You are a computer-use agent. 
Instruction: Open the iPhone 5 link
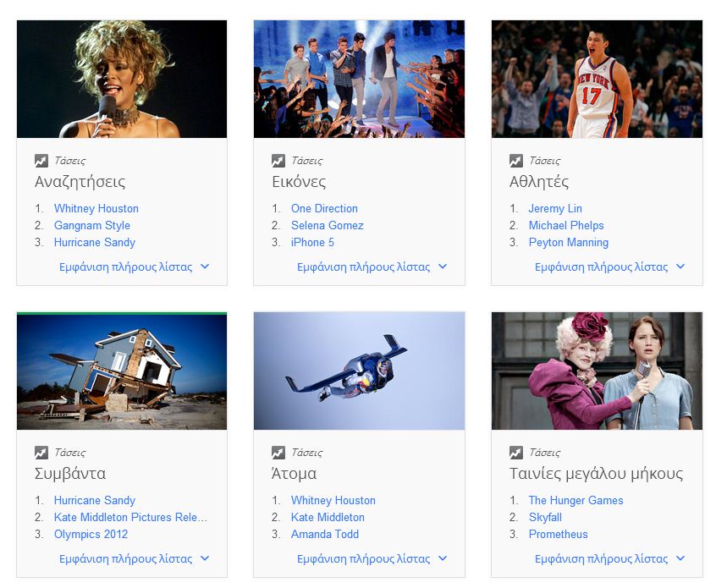click(312, 242)
